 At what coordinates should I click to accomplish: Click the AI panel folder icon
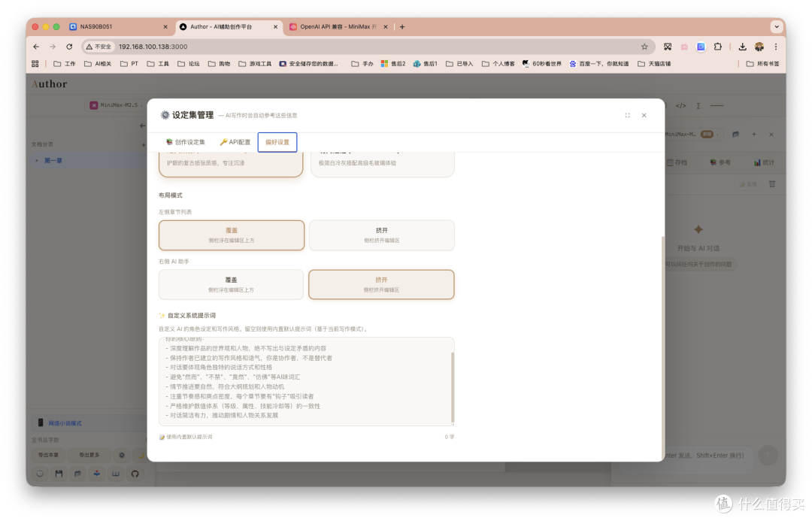(x=735, y=135)
